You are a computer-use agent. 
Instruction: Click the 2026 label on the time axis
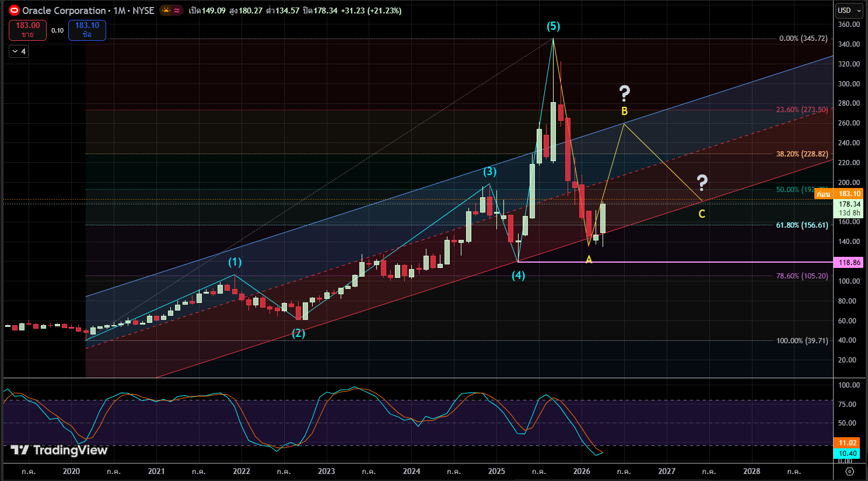click(582, 471)
